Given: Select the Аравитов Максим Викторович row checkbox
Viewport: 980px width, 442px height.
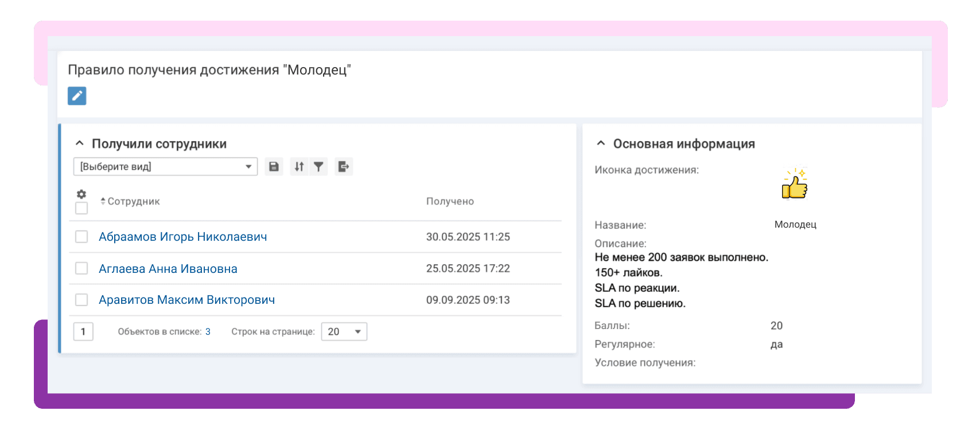Looking at the screenshot, I should pos(81,300).
